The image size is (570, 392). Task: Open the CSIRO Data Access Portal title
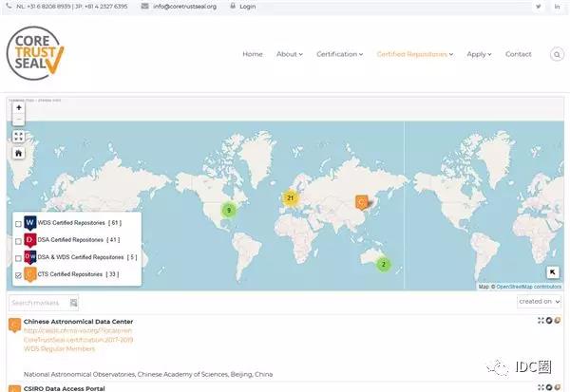coord(64,388)
